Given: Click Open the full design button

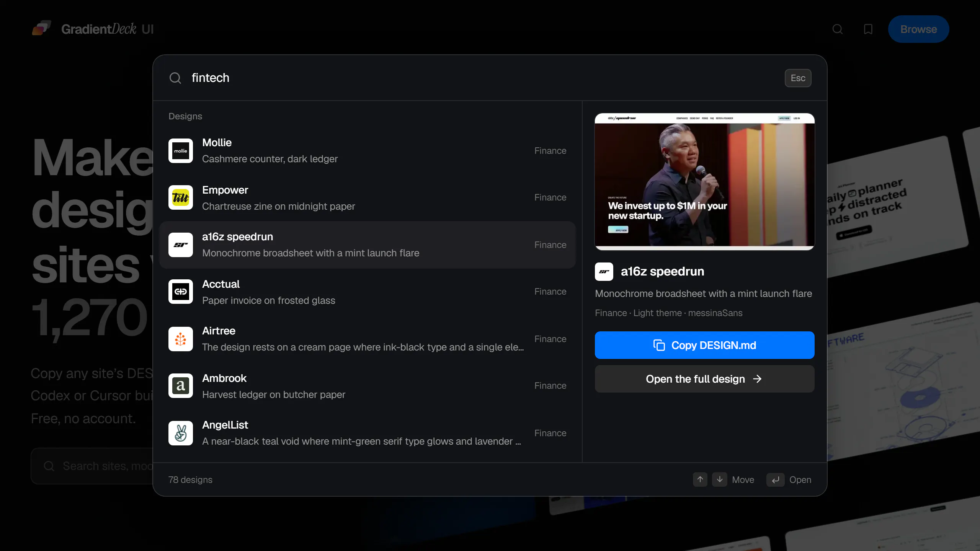Looking at the screenshot, I should click(704, 379).
